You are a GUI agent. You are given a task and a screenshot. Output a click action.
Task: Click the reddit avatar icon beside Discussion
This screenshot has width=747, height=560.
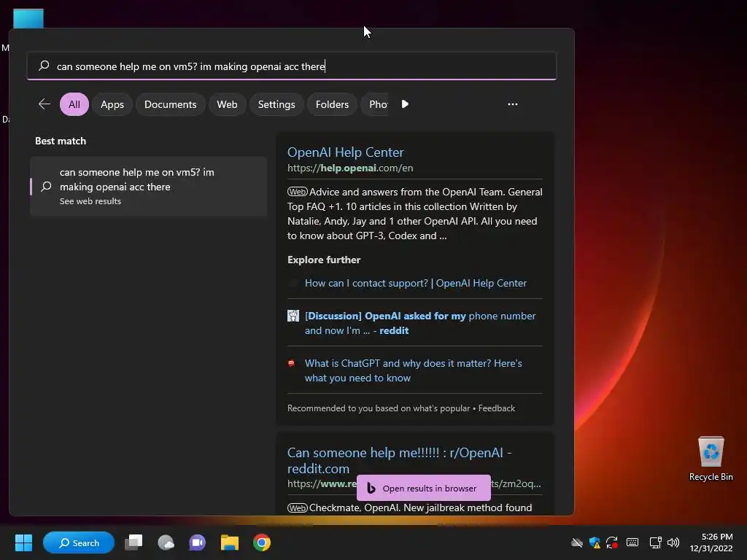(293, 316)
